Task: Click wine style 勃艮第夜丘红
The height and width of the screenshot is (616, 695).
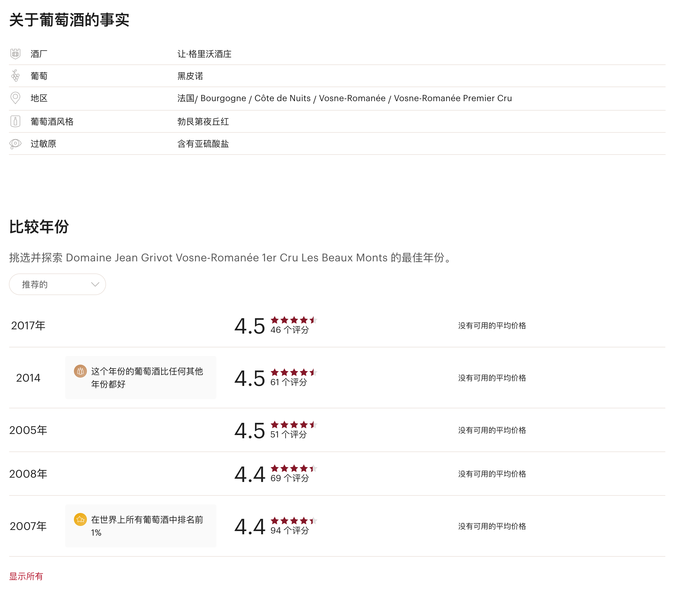Action: pos(203,121)
